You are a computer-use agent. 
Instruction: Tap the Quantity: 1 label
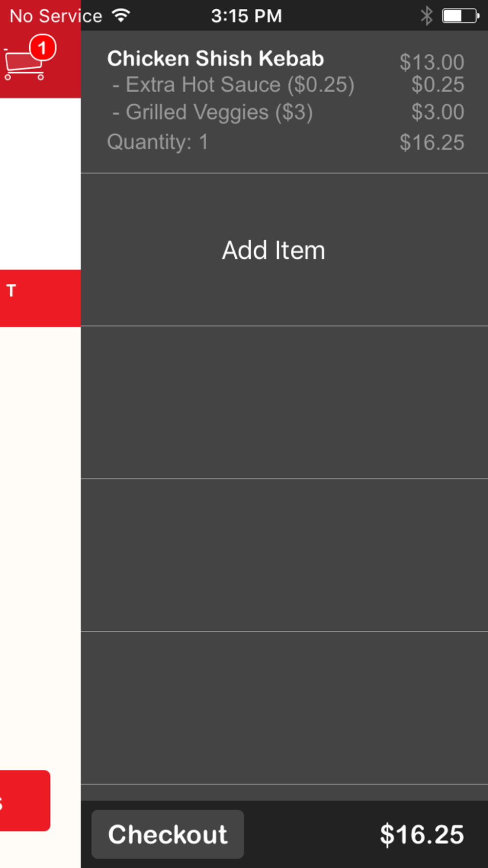(158, 142)
